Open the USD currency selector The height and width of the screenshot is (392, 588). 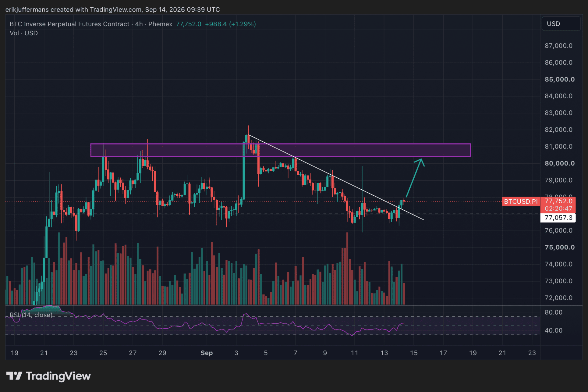tap(561, 24)
